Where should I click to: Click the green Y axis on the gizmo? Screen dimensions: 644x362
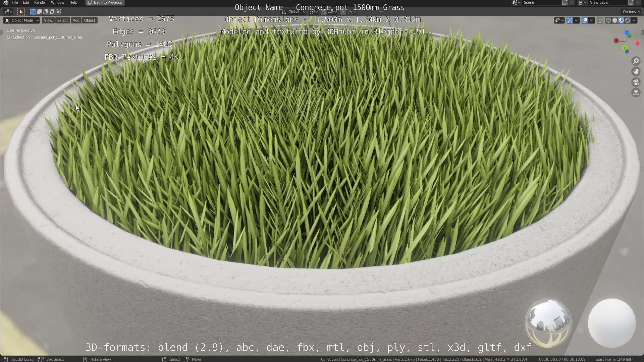[x=625, y=48]
